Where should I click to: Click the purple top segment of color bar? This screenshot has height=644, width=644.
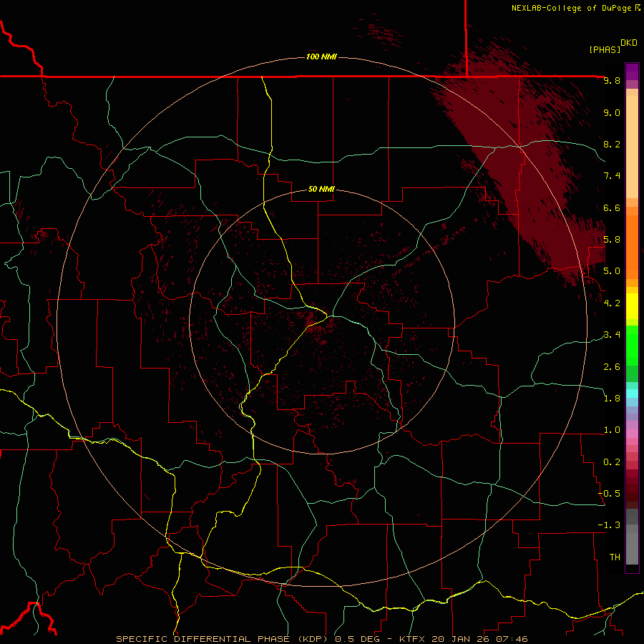tap(632, 72)
